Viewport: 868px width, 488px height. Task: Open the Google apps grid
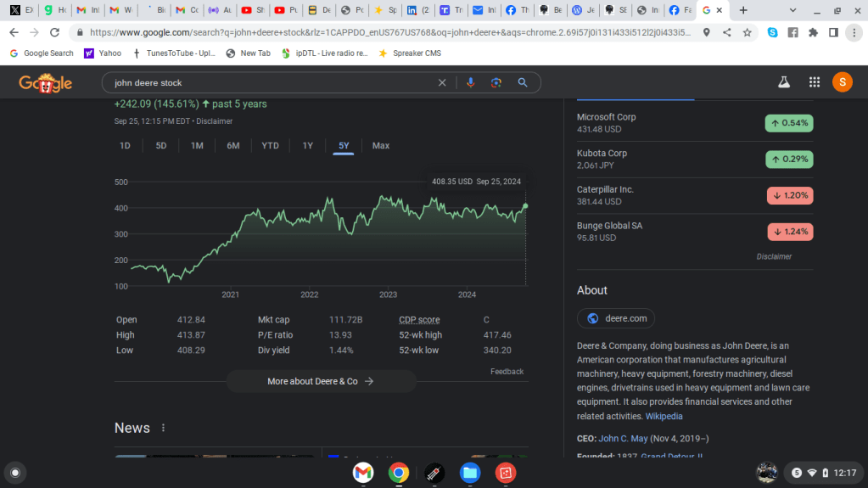coord(815,82)
